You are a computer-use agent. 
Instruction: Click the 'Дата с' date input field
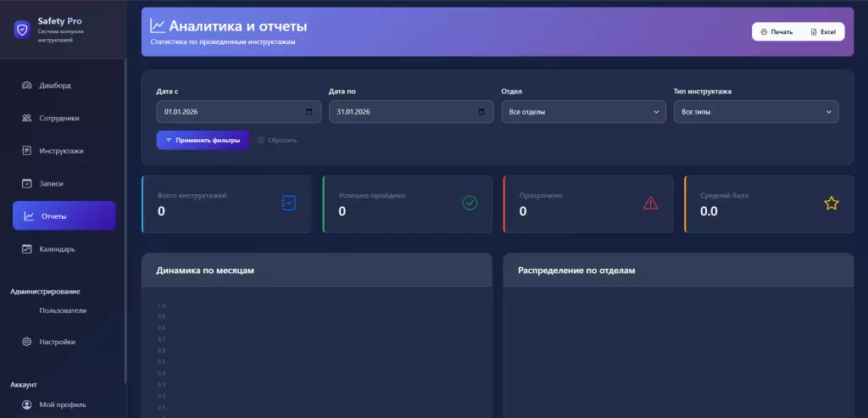pyautogui.click(x=229, y=112)
